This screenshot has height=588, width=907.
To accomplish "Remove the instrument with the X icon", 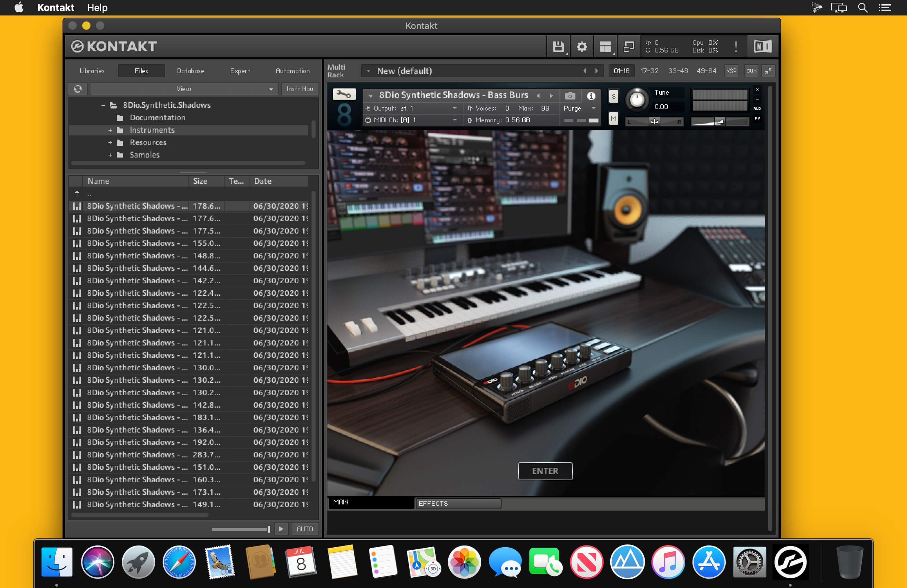I will pos(757,89).
